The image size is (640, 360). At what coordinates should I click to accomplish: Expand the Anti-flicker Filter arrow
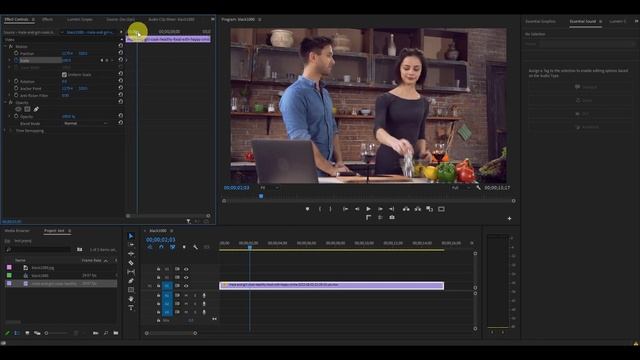(10, 95)
